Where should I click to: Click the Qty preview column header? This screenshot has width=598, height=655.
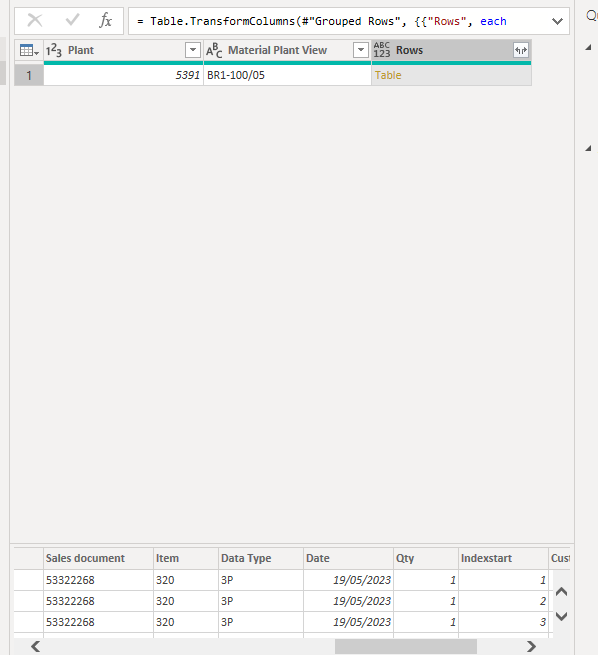coord(426,559)
